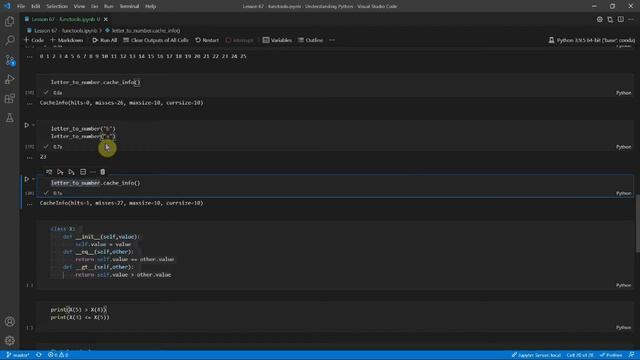Image resolution: width=640 pixels, height=360 pixels.
Task: Open output ellipsis beside numbers 0 to 25
Action: tap(29, 57)
